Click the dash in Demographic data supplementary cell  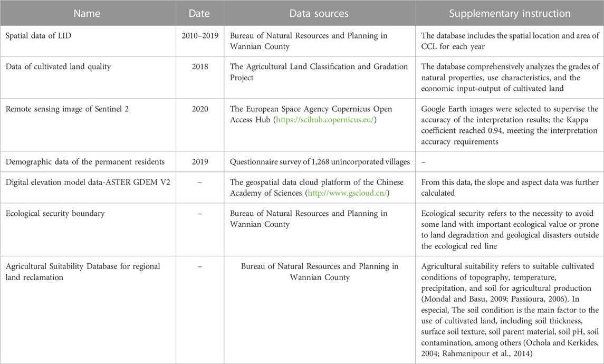click(424, 162)
